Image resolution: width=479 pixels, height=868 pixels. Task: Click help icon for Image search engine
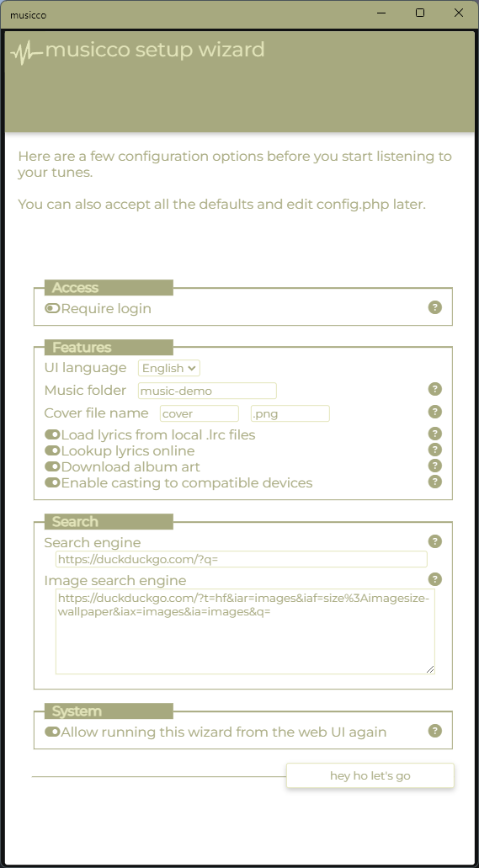(435, 579)
